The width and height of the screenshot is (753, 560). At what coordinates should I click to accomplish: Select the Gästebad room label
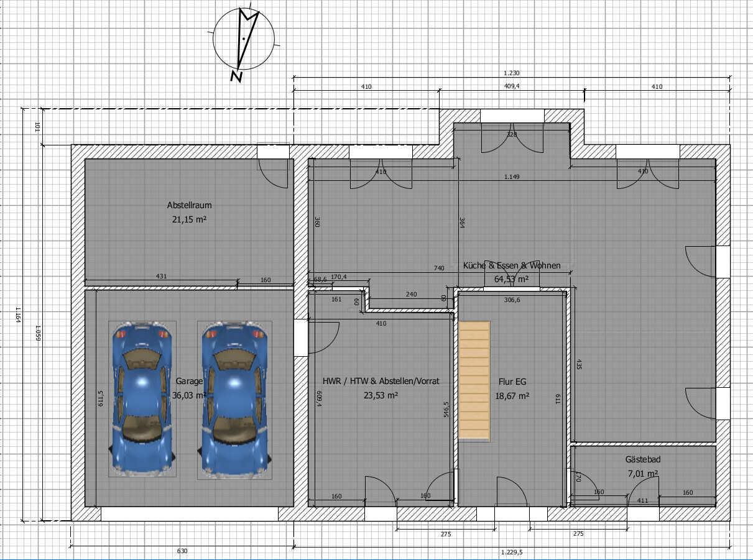point(642,460)
